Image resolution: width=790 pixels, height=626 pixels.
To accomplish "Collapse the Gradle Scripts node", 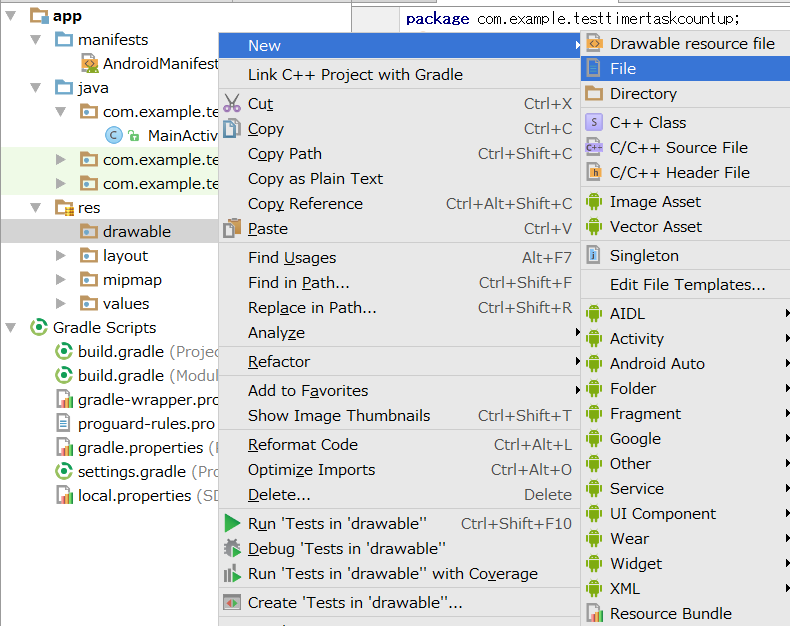I will point(12,328).
